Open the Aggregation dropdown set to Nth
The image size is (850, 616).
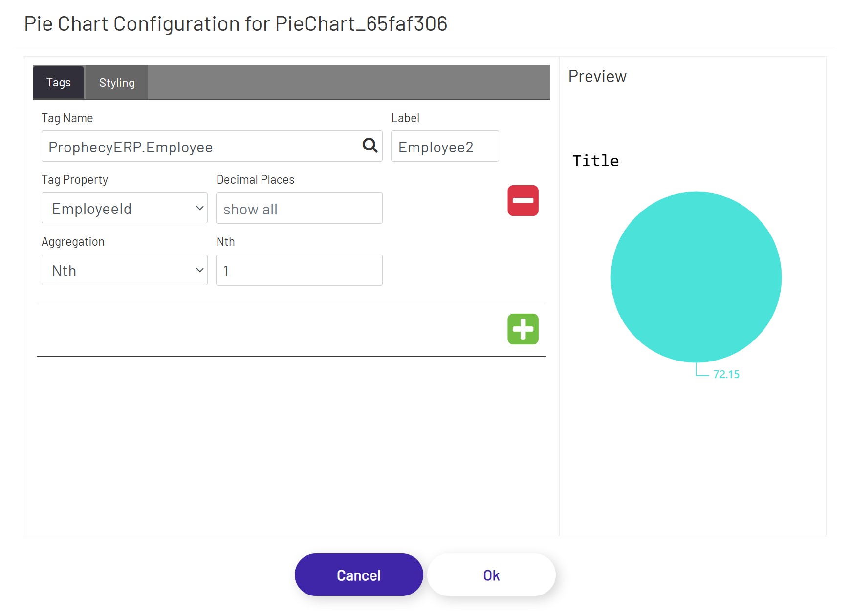click(x=124, y=270)
